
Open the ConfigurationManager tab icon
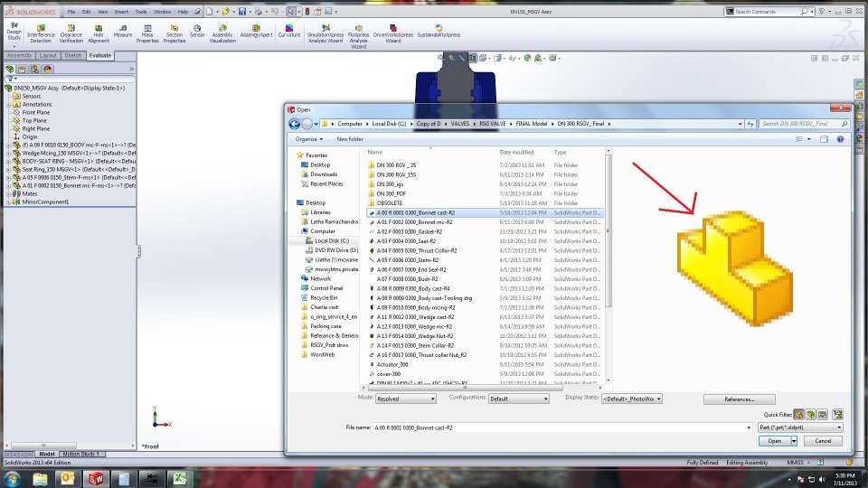pos(35,70)
